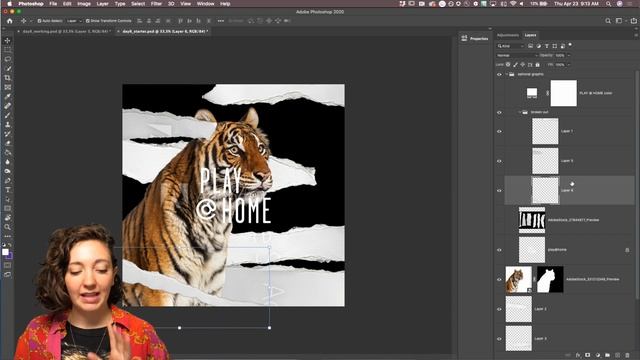
Task: Open the Image menu
Action: [84, 4]
